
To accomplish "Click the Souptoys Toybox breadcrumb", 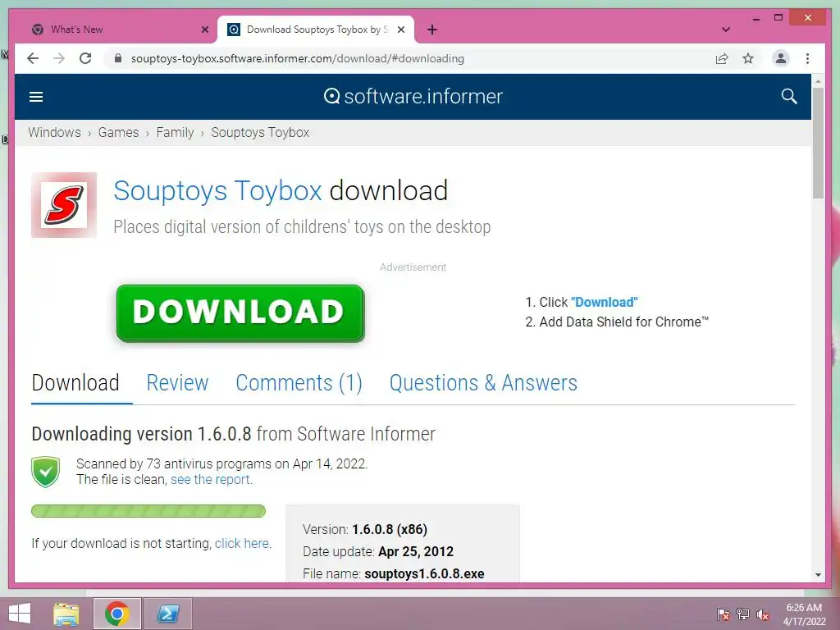I will (x=260, y=132).
